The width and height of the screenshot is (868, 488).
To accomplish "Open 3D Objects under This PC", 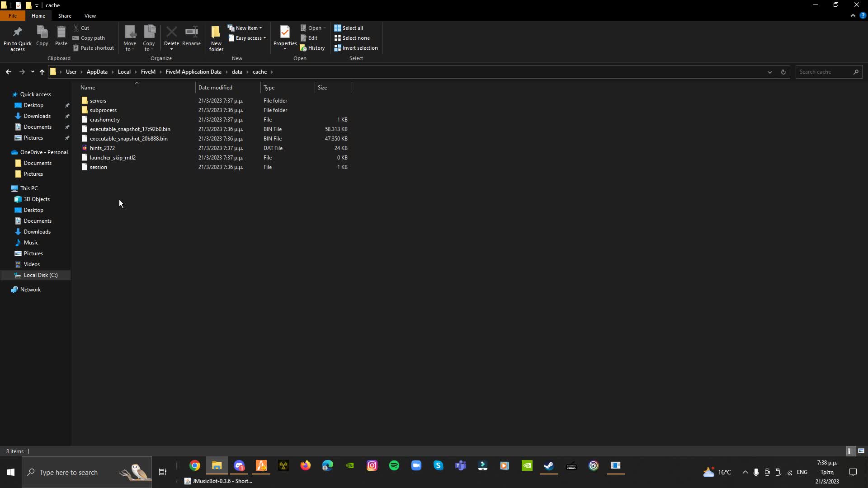I will tap(37, 199).
